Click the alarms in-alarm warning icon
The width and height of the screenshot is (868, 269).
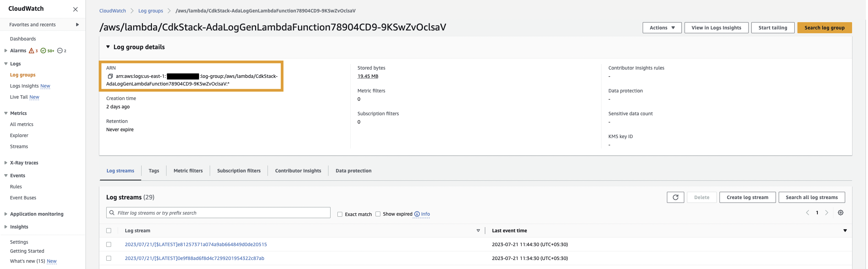31,51
